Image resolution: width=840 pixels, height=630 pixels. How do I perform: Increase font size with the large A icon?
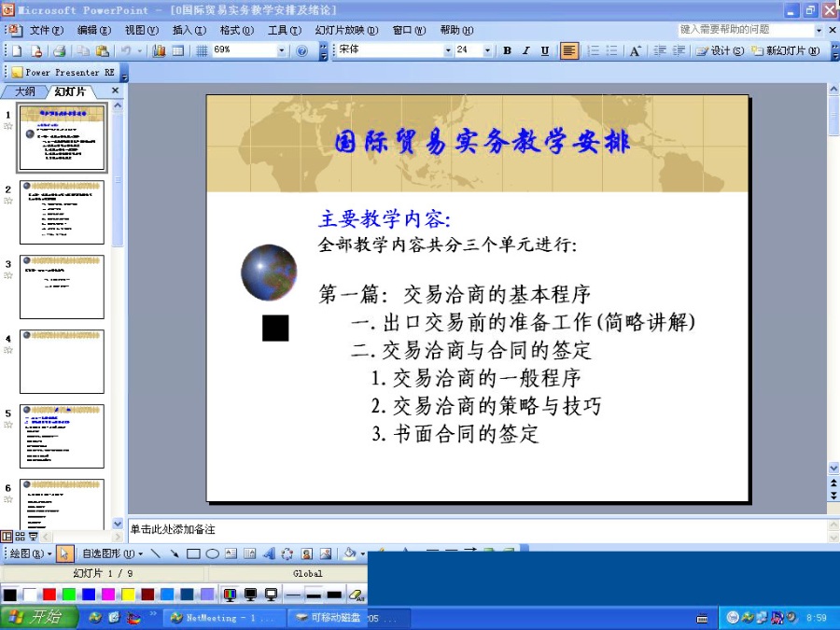[635, 51]
